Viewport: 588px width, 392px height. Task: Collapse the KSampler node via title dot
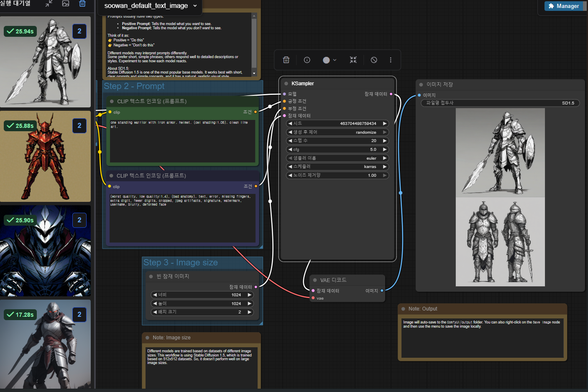286,84
